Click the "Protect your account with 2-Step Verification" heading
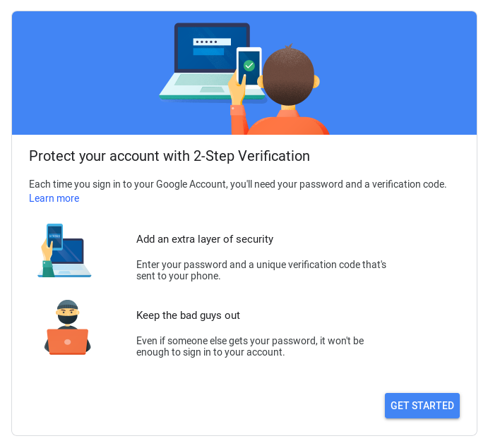 (169, 156)
